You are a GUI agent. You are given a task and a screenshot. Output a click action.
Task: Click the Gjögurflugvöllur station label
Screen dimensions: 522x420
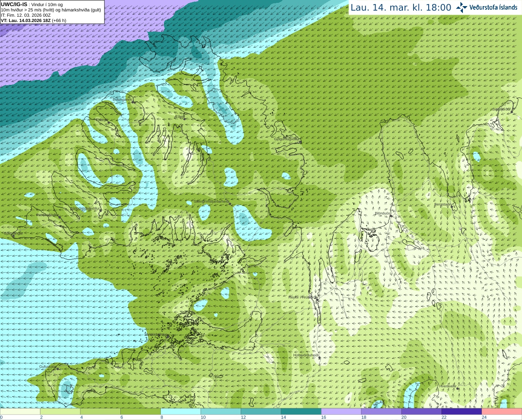287,139
